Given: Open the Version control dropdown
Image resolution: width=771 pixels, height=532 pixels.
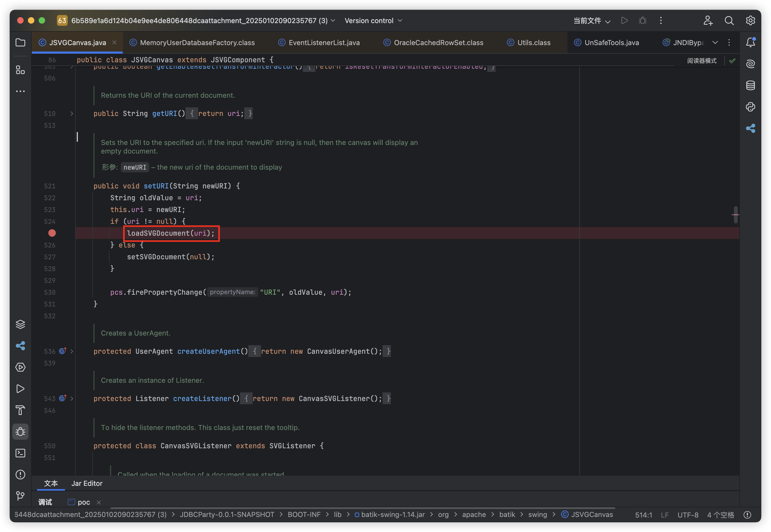Looking at the screenshot, I should (373, 21).
